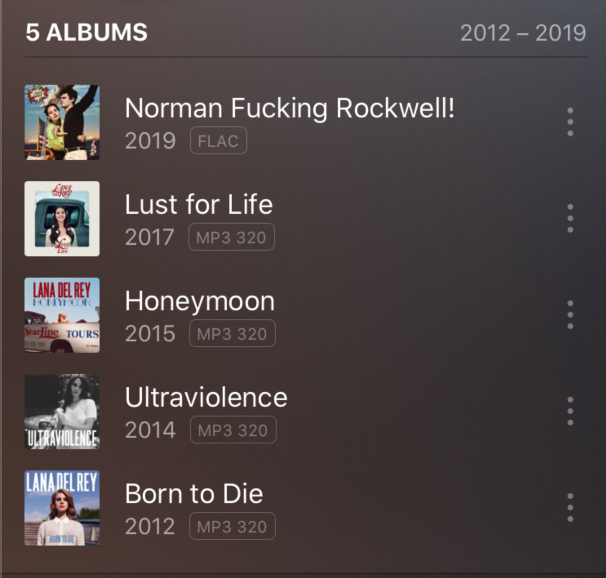Screen dimensions: 606x578
Task: Click the Norman Fucking Rockwell! album cover
Action: (62, 122)
